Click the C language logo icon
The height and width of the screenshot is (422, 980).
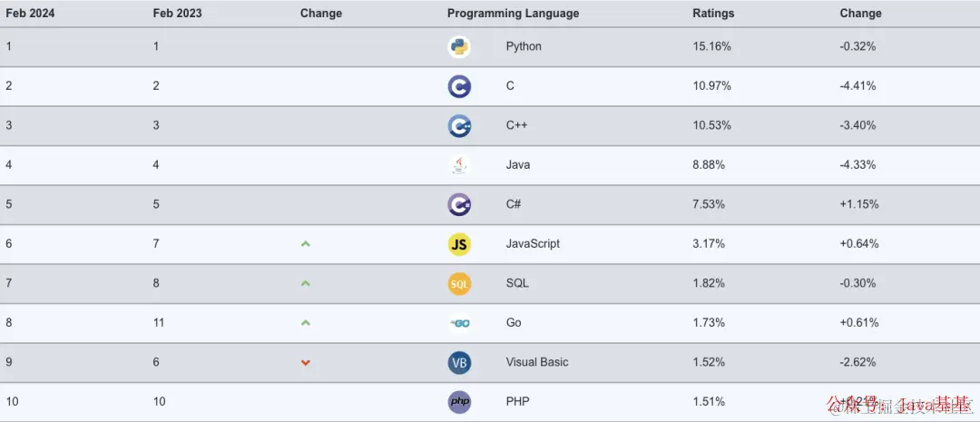tap(459, 86)
